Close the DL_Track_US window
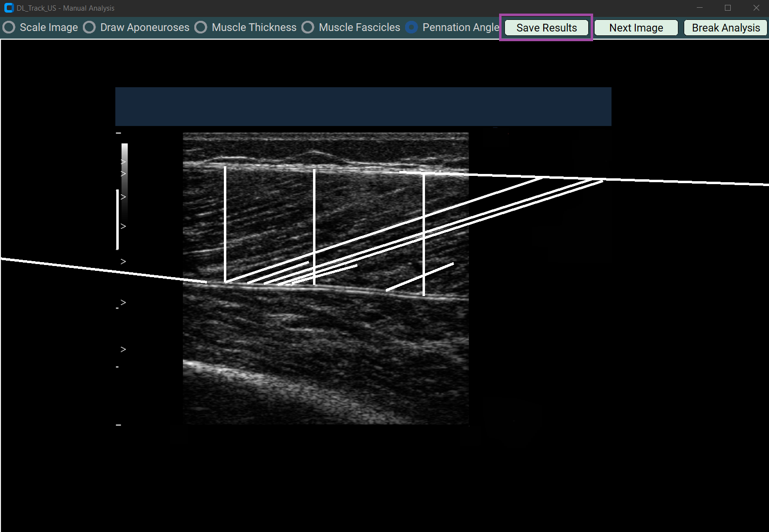This screenshot has height=532, width=769. (756, 8)
